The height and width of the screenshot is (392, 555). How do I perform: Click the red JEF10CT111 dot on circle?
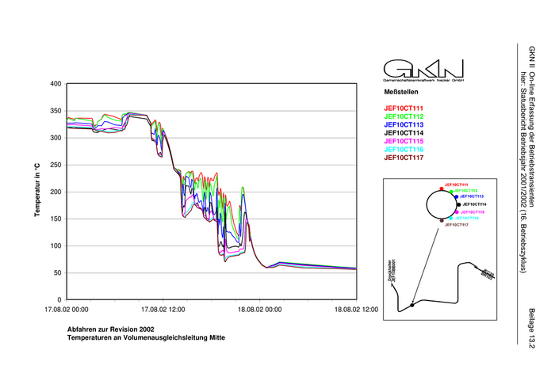pos(441,189)
